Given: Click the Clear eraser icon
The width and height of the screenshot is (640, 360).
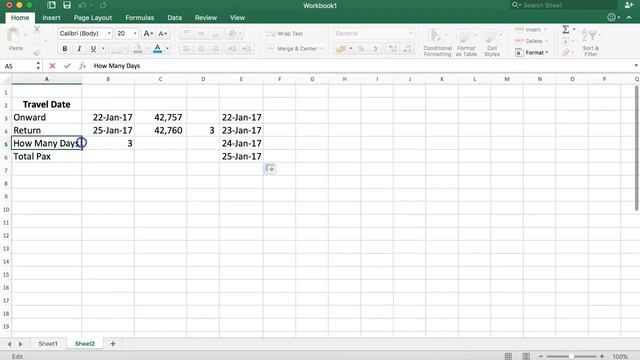Looking at the screenshot, I should click(565, 52).
